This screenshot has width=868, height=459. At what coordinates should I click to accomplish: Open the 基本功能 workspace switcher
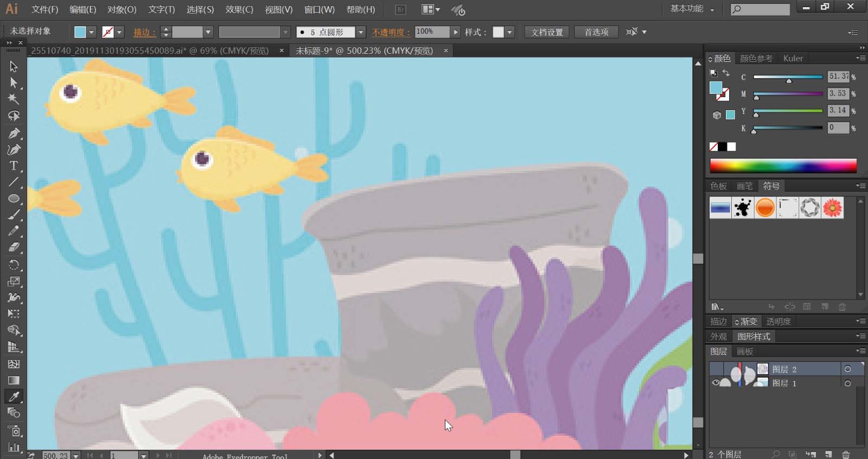coord(692,9)
